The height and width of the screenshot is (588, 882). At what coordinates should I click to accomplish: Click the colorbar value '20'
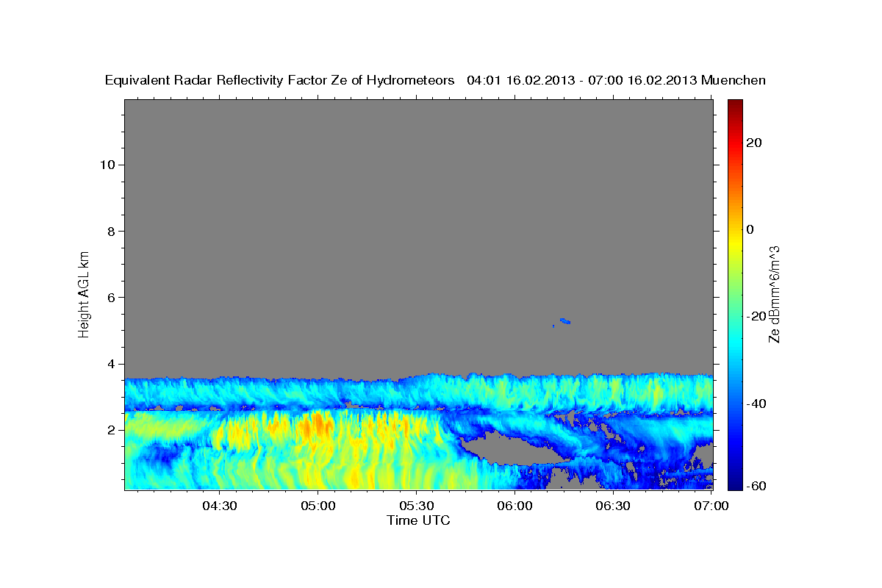click(x=753, y=143)
